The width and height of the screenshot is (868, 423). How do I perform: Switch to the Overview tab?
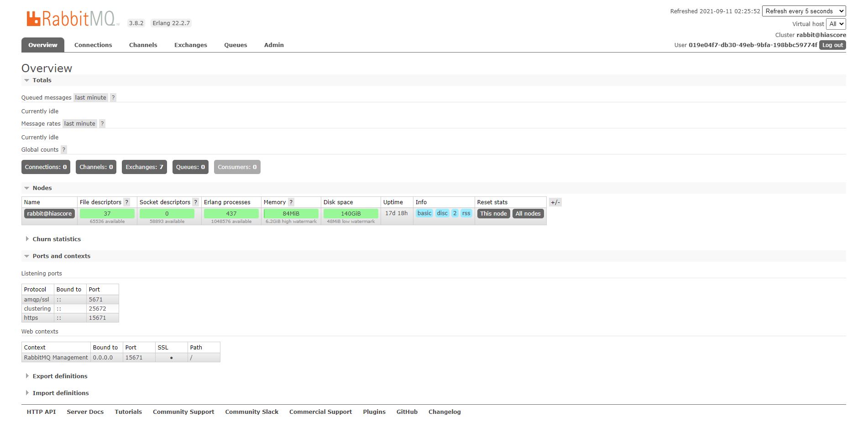[x=43, y=45]
